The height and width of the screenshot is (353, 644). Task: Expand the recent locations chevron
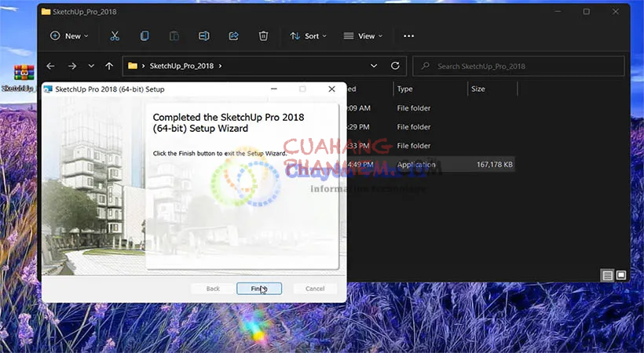pos(91,66)
